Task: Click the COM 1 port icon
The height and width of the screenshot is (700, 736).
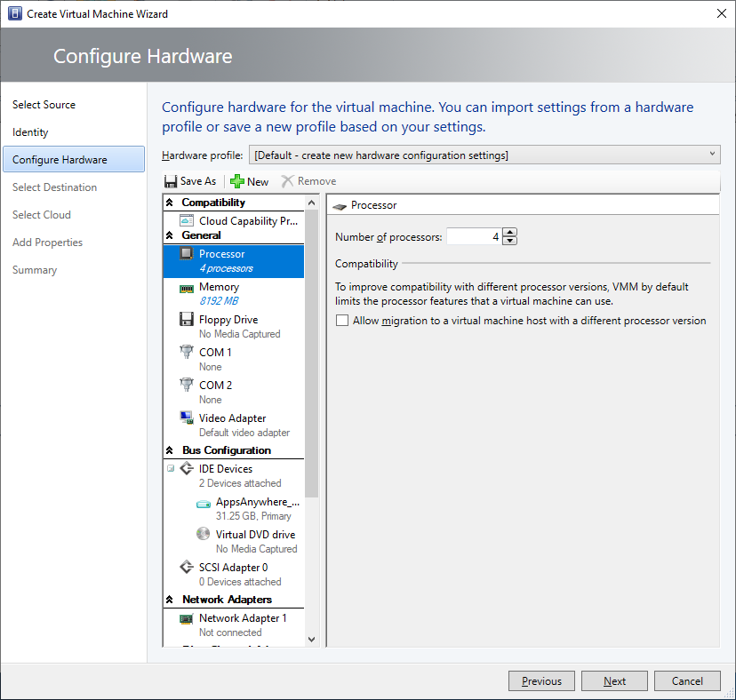Action: click(187, 353)
